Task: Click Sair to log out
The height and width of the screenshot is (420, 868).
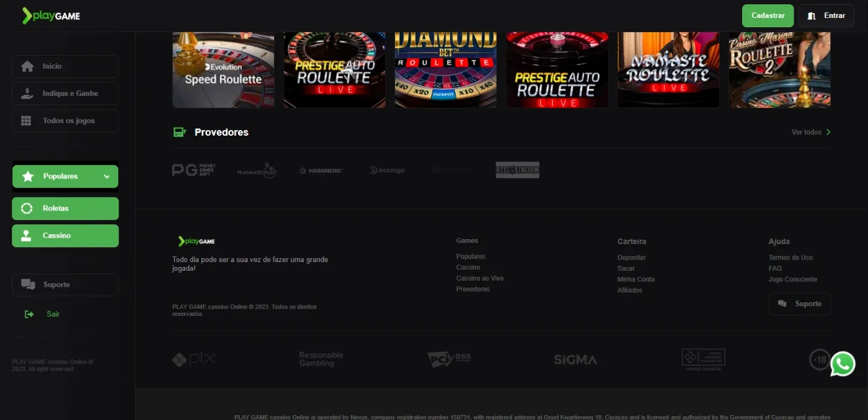Action: pos(42,314)
